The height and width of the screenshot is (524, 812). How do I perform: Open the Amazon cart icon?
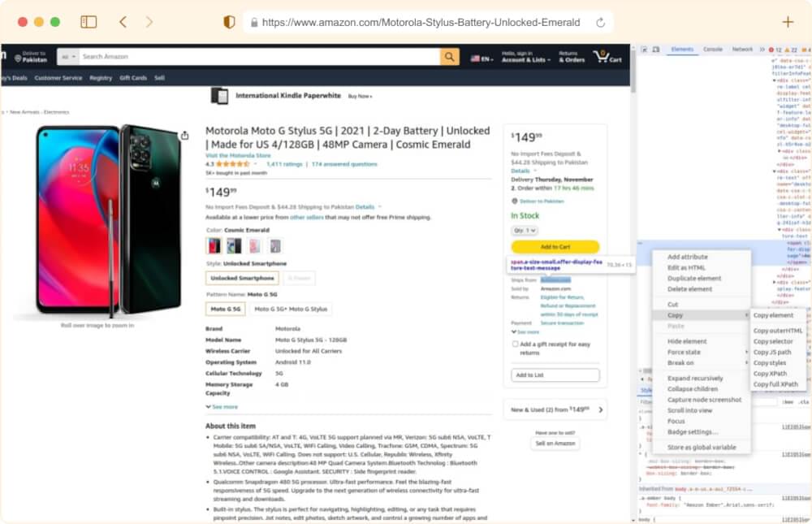pos(602,56)
